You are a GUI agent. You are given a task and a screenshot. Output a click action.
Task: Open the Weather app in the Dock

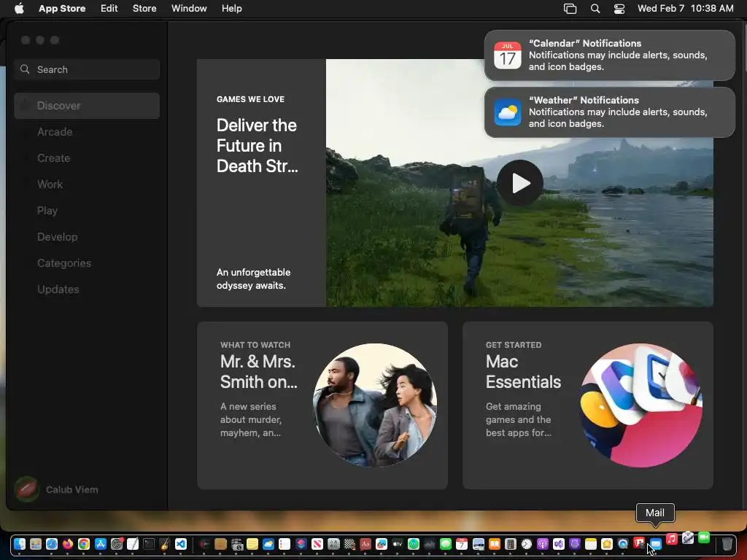click(268, 544)
